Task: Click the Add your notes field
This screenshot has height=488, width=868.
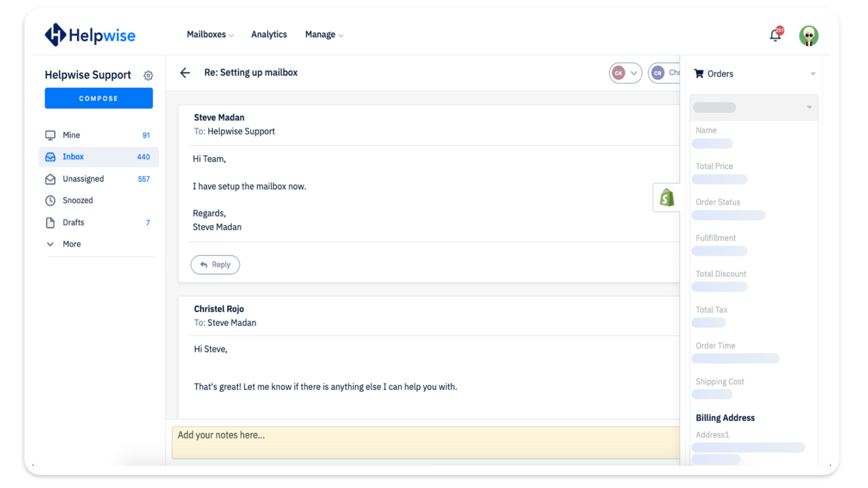Action: click(426, 442)
